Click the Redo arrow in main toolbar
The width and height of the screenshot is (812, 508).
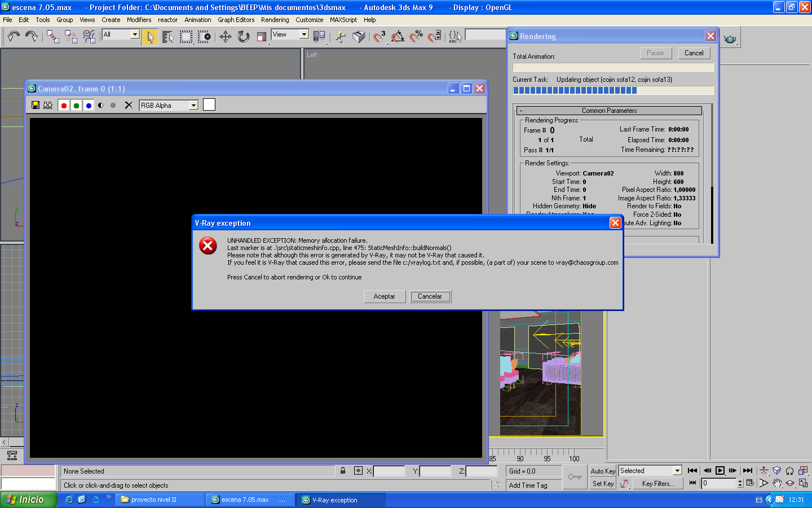tap(32, 37)
